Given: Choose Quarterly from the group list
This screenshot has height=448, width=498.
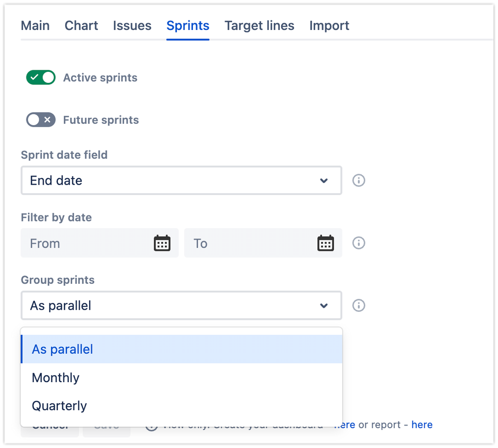Looking at the screenshot, I should point(59,406).
